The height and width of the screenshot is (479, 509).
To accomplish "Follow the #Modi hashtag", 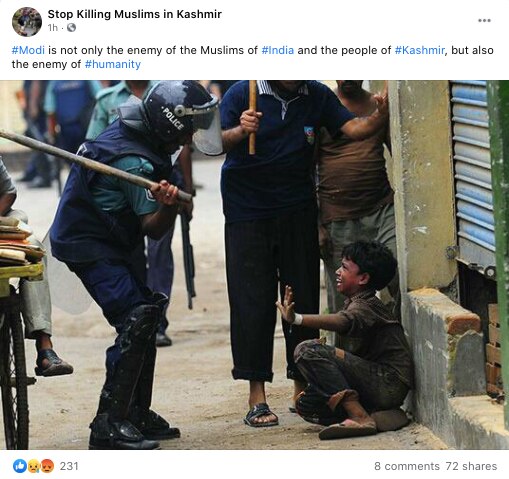I will [x=28, y=50].
